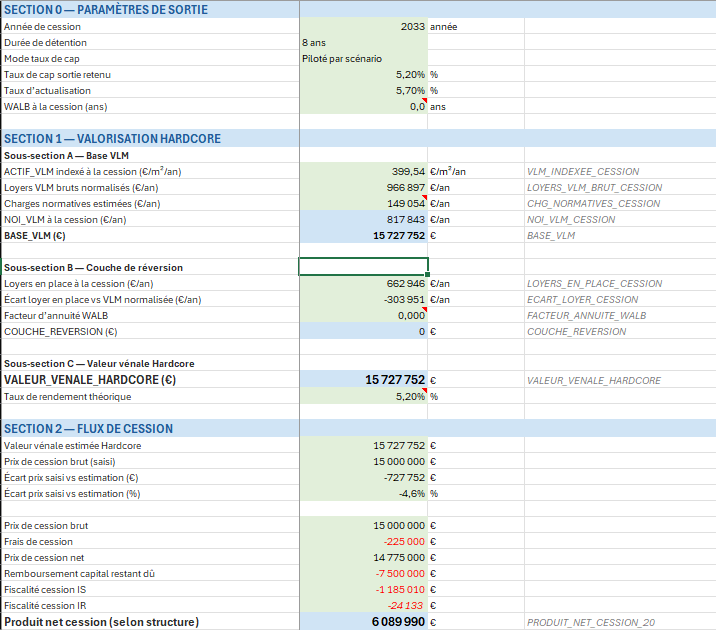
Task: Click the Produit net cession 6 089 990 cell
Action: [x=363, y=622]
